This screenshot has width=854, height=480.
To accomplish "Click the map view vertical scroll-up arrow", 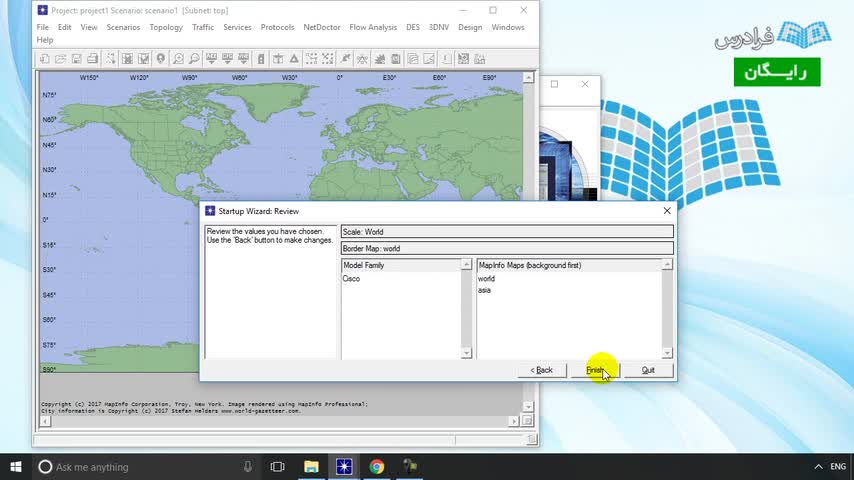I will 528,78.
